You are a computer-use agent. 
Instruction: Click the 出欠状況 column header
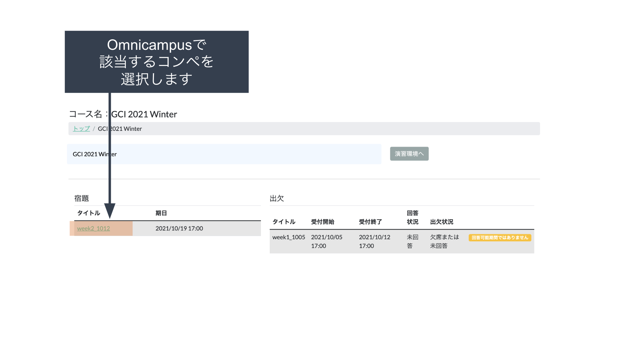click(x=442, y=222)
